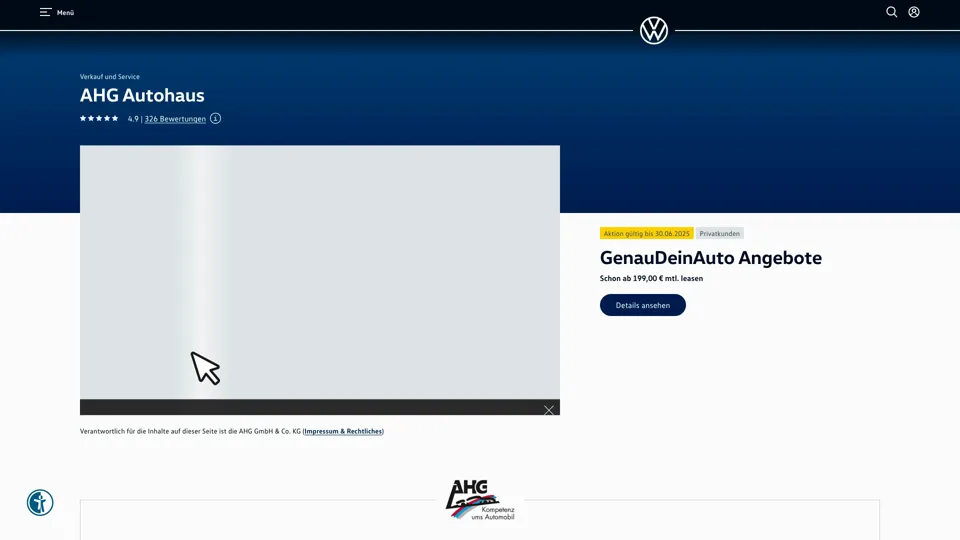The image size is (960, 540).
Task: Click the GenauDeinAuto Angebote heading
Action: (710, 258)
